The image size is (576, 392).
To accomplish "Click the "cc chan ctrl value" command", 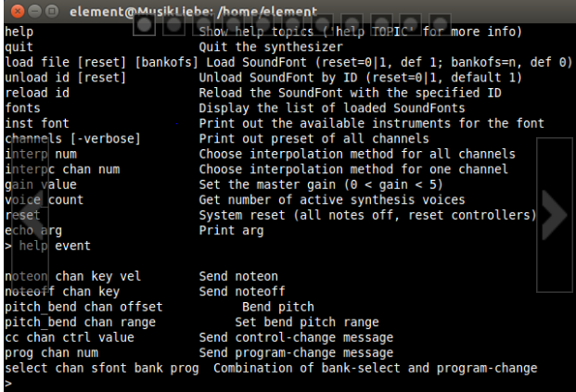I will 69,337.
